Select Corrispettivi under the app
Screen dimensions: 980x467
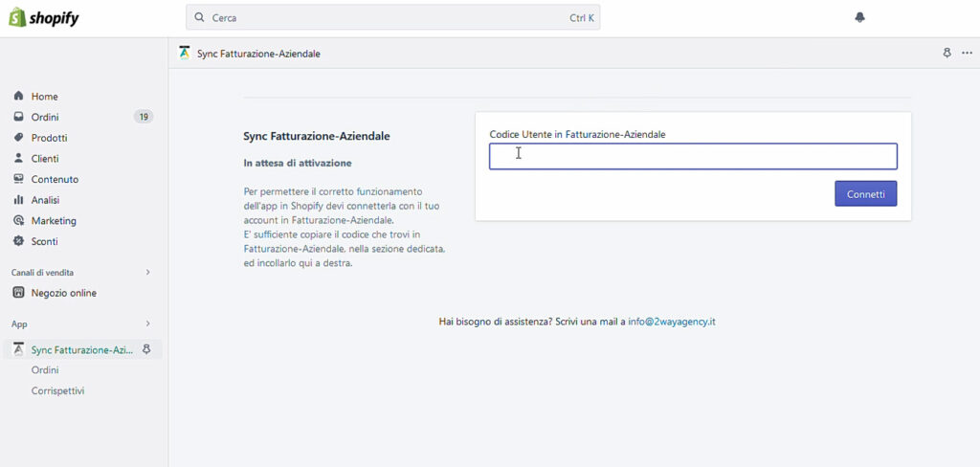click(x=57, y=390)
